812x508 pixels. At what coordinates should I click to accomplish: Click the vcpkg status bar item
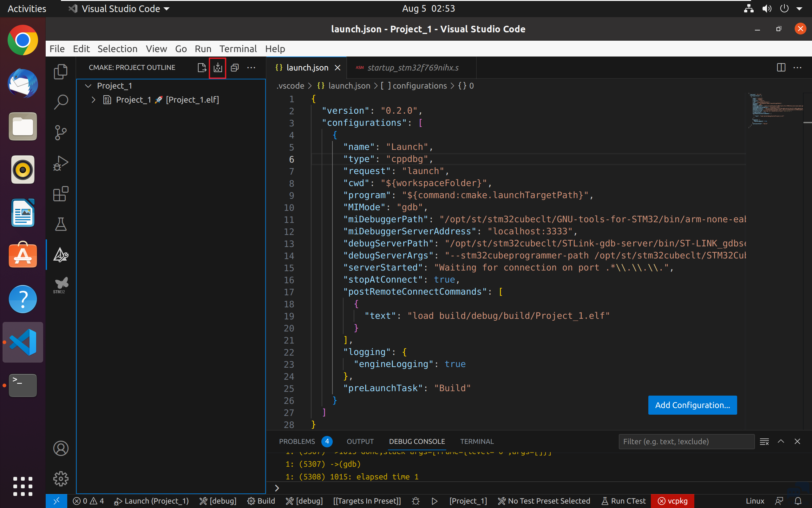pos(672,501)
